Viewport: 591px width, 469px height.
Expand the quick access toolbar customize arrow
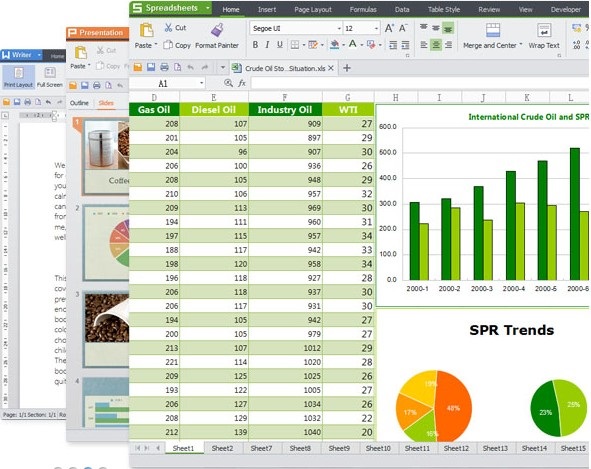pyautogui.click(x=222, y=68)
